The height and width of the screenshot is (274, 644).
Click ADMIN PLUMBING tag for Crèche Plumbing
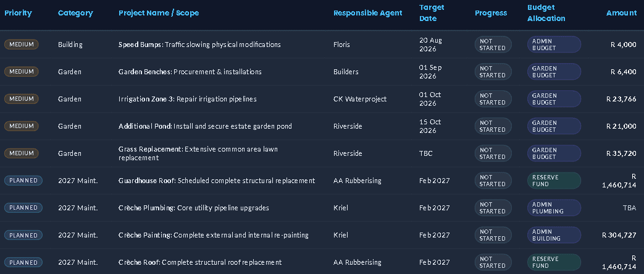554,207
